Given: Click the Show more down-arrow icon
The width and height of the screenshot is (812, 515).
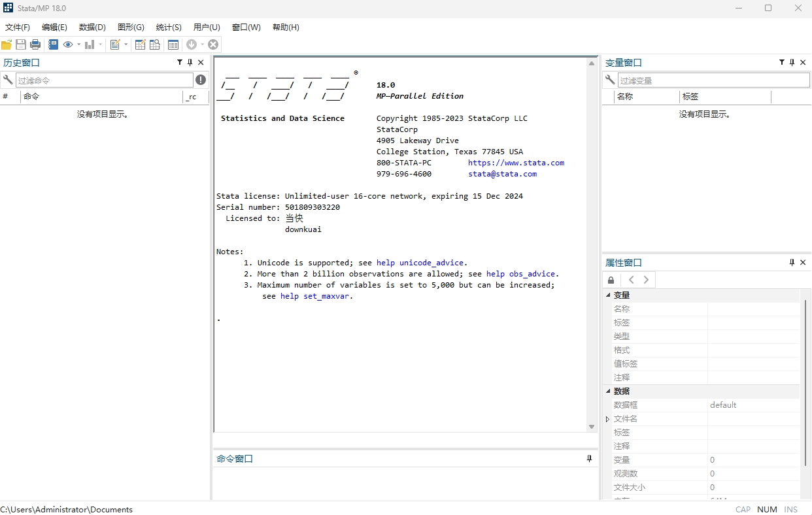Looking at the screenshot, I should click(x=192, y=44).
